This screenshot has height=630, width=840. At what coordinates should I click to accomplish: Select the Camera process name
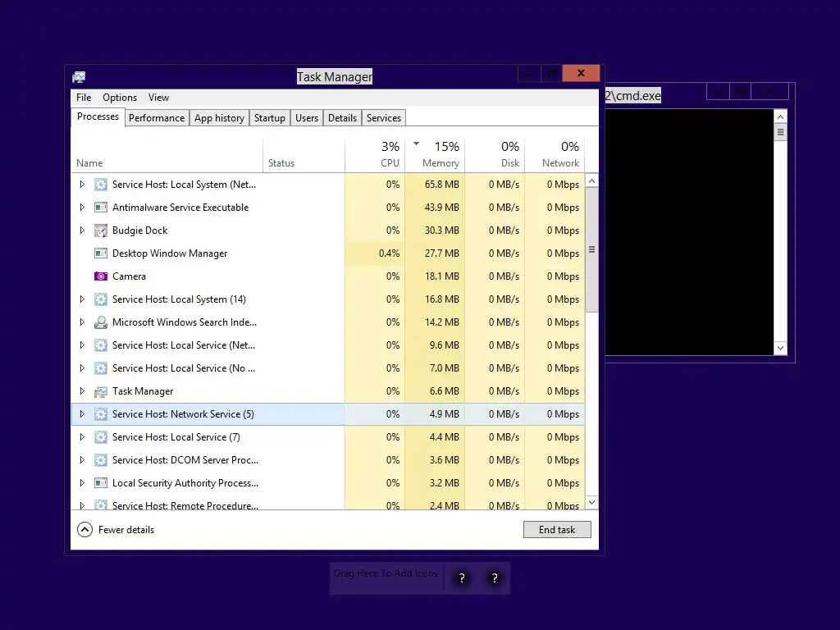(x=129, y=276)
